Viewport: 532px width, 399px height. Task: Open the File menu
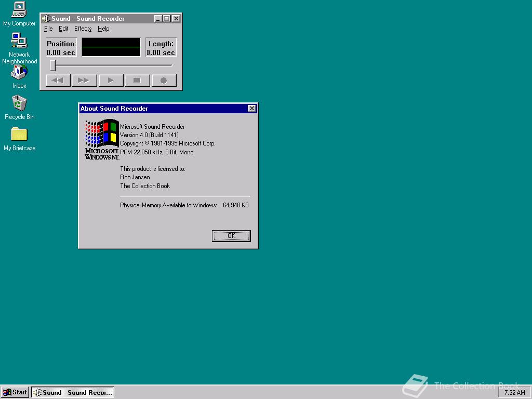(x=48, y=29)
